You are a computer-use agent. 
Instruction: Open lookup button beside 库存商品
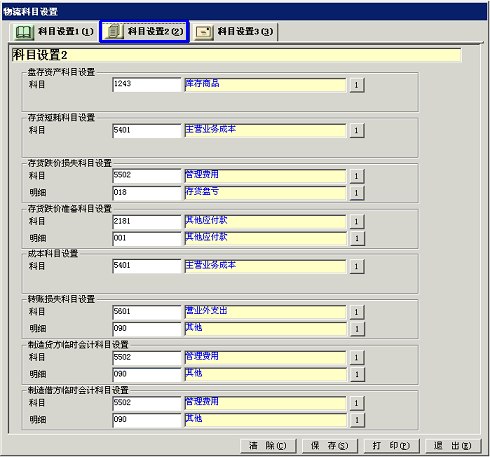(357, 85)
